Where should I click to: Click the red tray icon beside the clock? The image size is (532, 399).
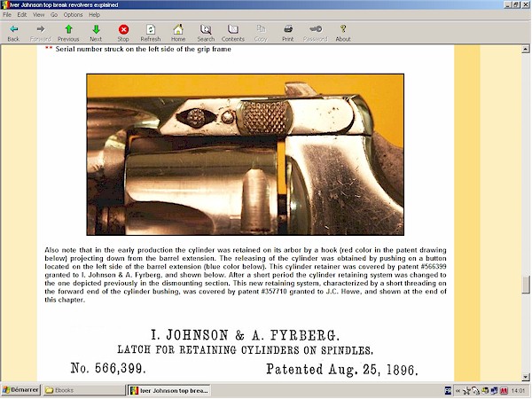(x=504, y=391)
